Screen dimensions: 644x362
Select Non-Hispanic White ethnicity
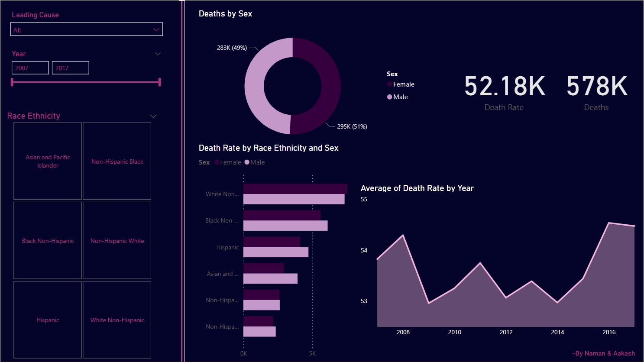coord(117,240)
